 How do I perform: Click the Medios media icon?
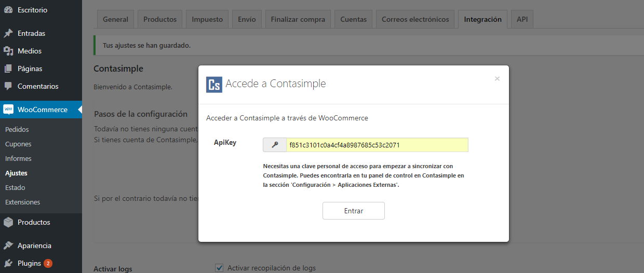click(8, 51)
